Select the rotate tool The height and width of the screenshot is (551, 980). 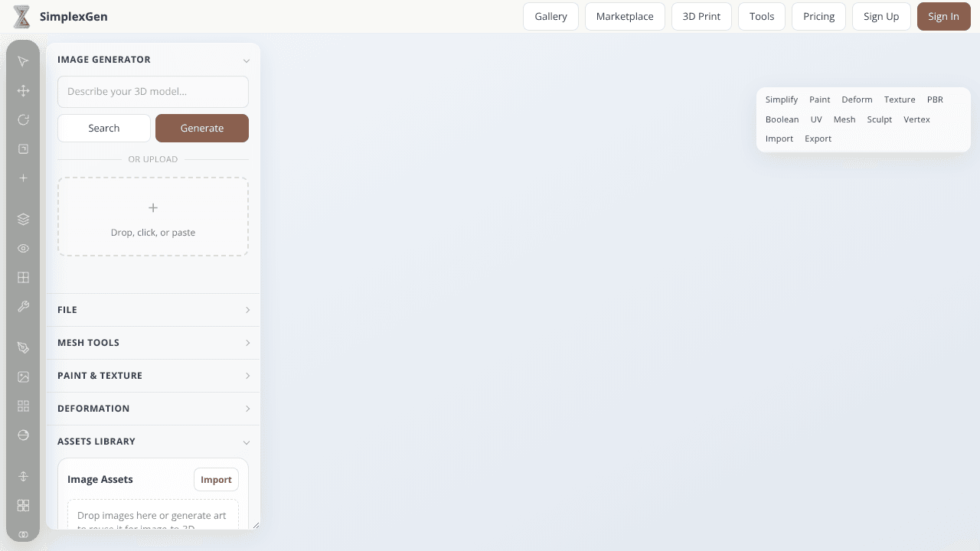23,120
